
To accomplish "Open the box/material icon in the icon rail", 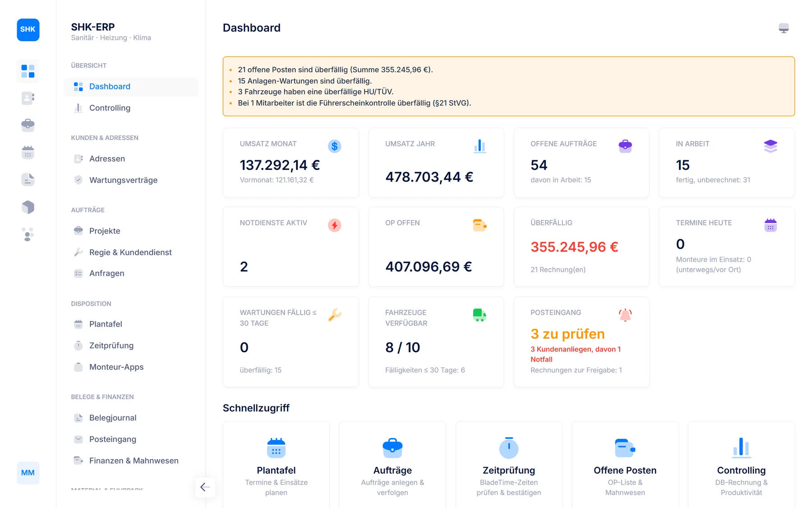I will click(28, 207).
